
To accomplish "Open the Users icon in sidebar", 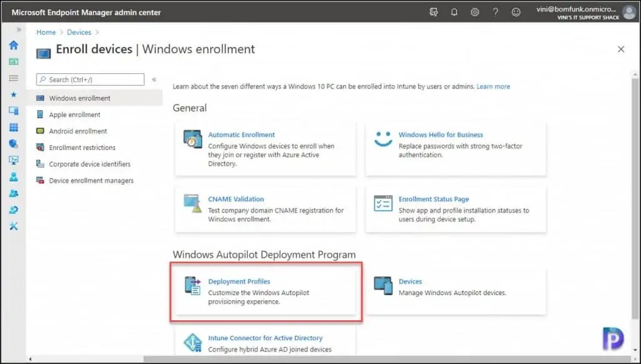I will point(14,176).
